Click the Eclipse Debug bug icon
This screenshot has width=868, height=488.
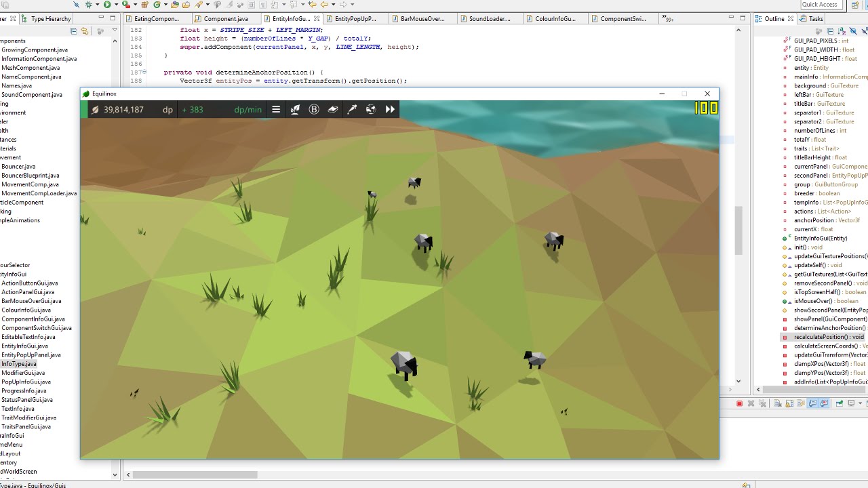coord(88,4)
